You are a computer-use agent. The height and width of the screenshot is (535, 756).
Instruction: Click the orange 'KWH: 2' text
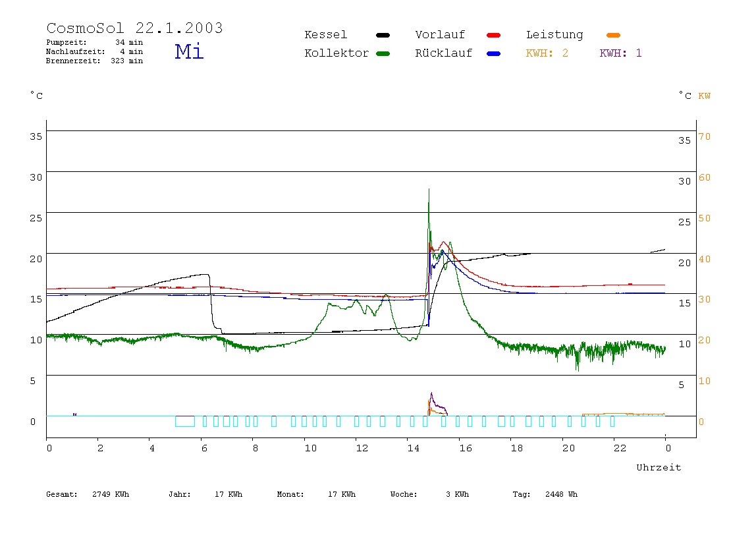[x=547, y=53]
